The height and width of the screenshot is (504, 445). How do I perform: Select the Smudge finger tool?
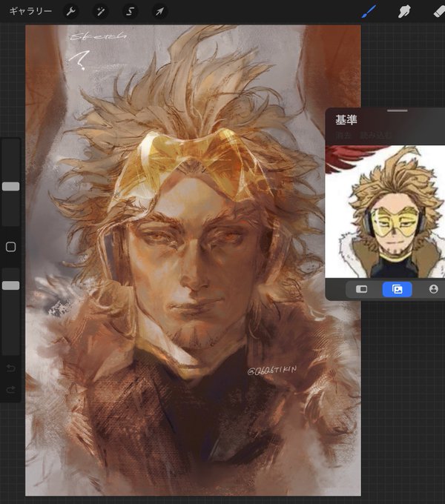coord(404,12)
